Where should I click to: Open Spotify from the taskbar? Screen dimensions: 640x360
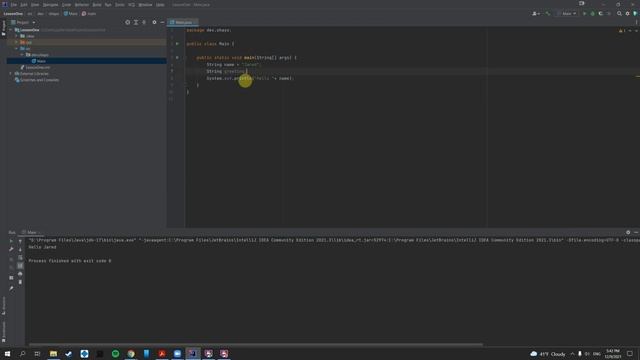(116, 354)
